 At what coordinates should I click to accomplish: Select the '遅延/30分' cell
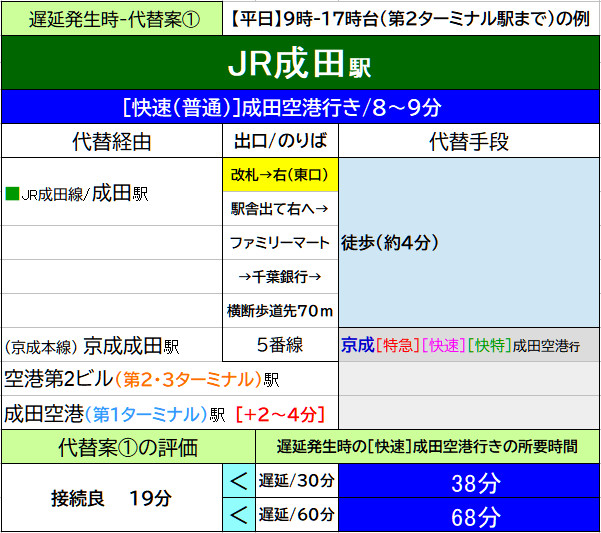tap(297, 481)
